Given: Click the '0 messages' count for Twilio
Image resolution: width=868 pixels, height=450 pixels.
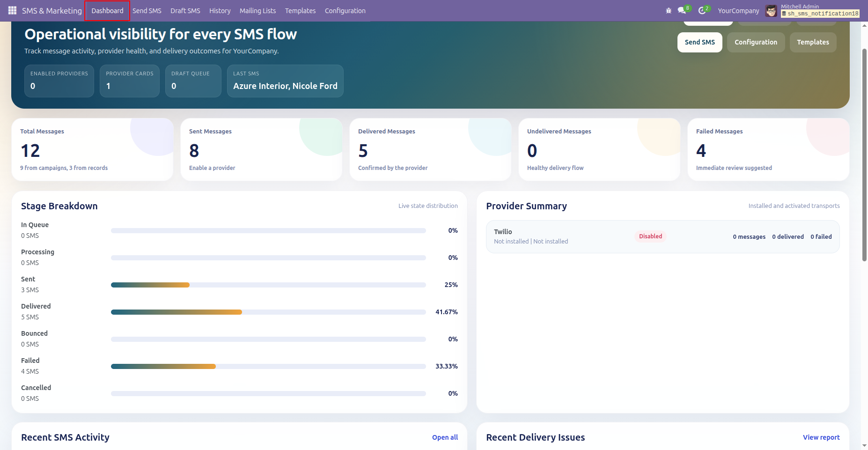Looking at the screenshot, I should click(x=750, y=237).
